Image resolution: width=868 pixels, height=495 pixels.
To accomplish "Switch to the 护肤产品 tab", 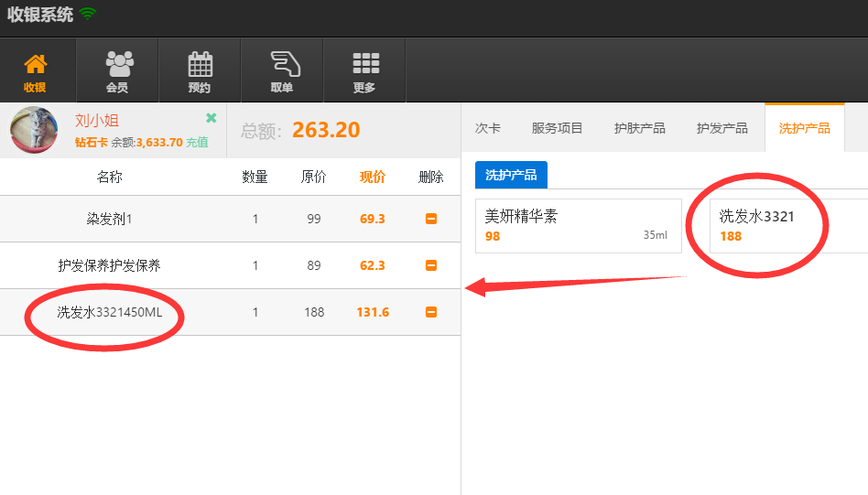I will (x=639, y=128).
